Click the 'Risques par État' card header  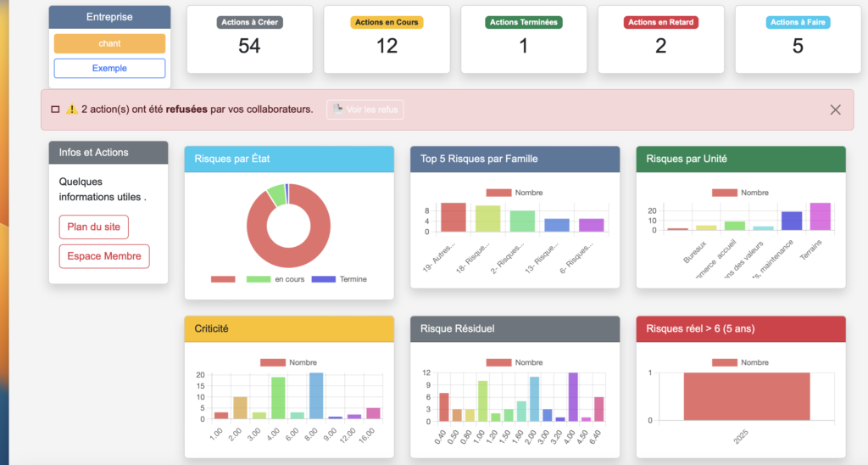289,159
